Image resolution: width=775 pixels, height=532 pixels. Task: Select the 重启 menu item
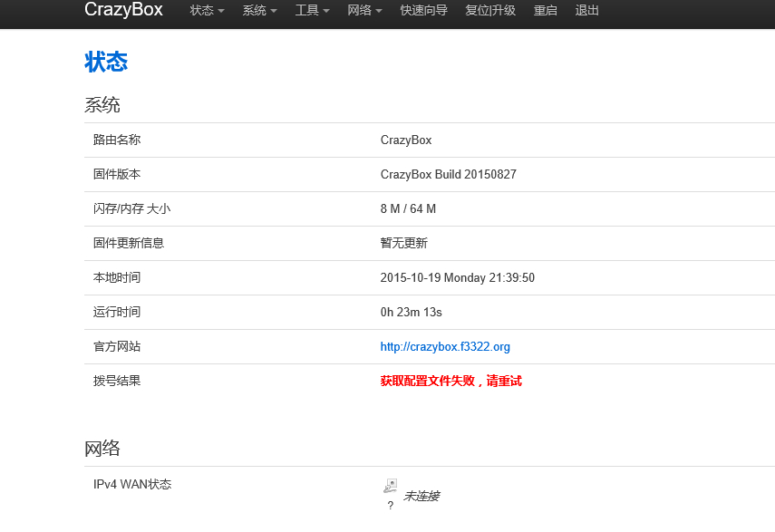tap(545, 10)
